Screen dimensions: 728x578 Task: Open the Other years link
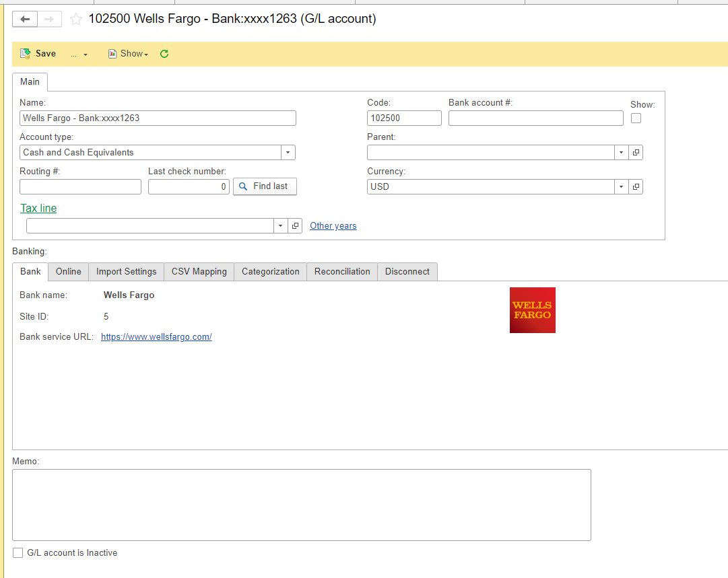click(x=333, y=226)
